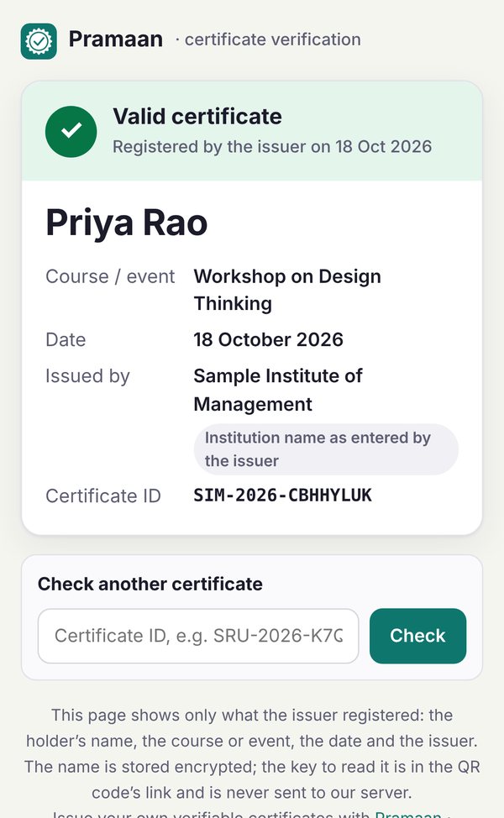Click the Certificate ID SIM-2026-CBHHYLUK
The height and width of the screenshot is (818, 504).
pos(283,495)
